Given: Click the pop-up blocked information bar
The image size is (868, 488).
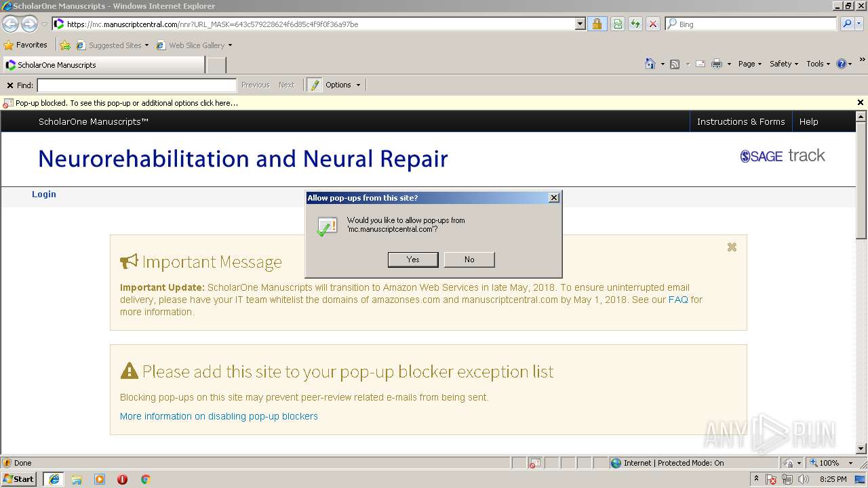Looking at the screenshot, I should tap(427, 103).
